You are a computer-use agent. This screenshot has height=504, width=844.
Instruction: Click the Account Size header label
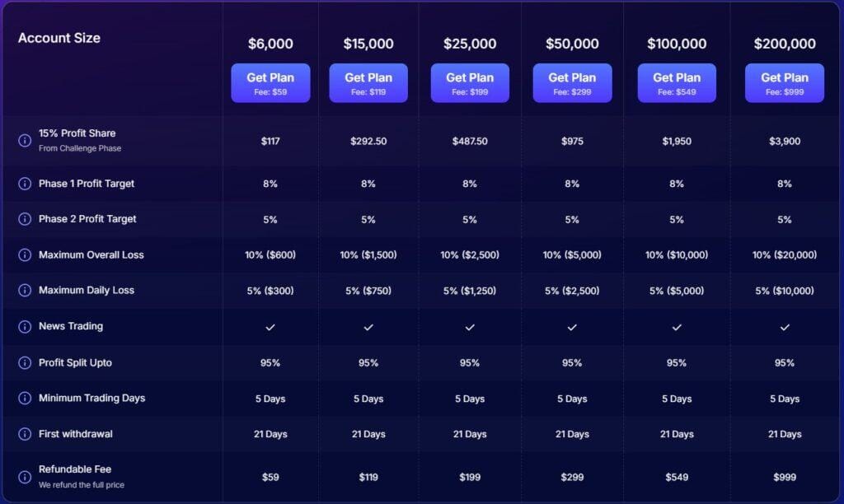point(59,38)
